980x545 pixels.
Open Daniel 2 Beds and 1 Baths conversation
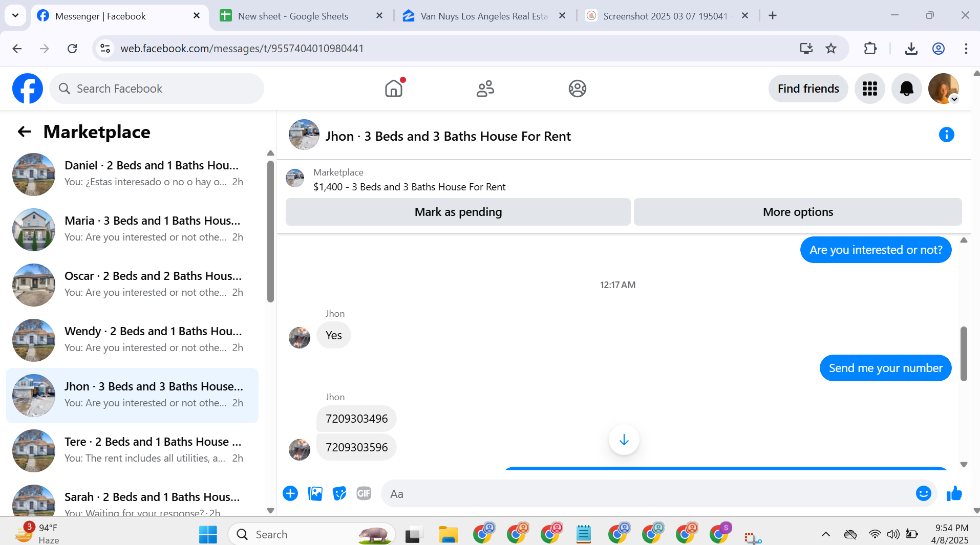[133, 174]
